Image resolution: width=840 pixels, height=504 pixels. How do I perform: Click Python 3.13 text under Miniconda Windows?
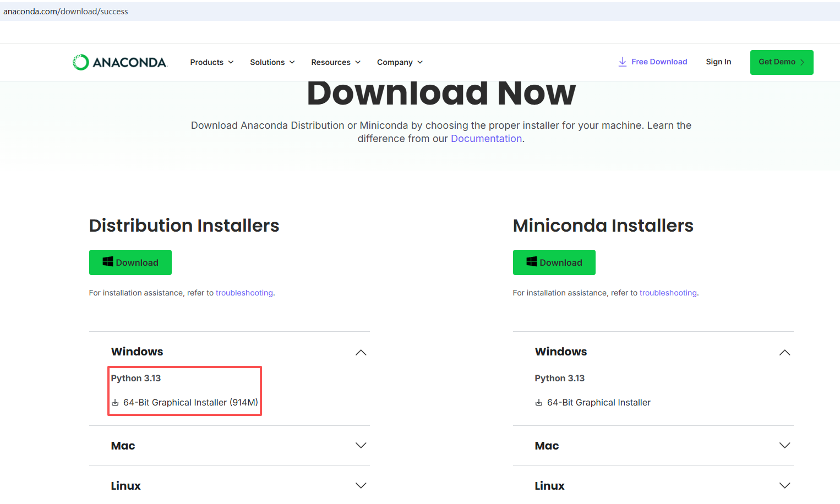[560, 379]
